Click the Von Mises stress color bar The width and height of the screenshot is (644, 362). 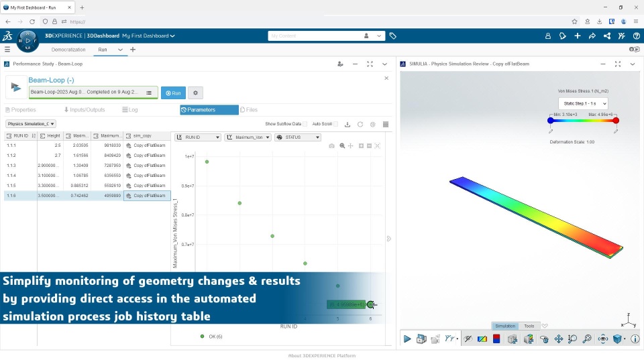pos(583,120)
